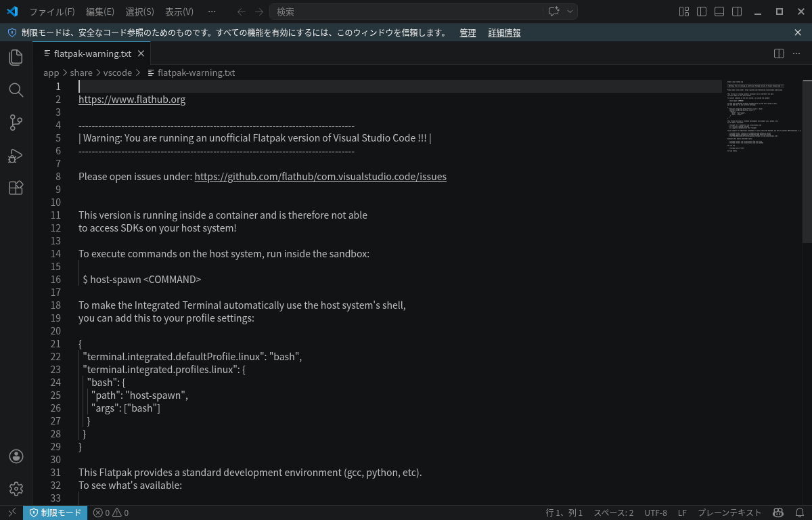Screen dimensions: 812x520
Task: Click the shield icon in restricted mode banner
Action: 12,32
